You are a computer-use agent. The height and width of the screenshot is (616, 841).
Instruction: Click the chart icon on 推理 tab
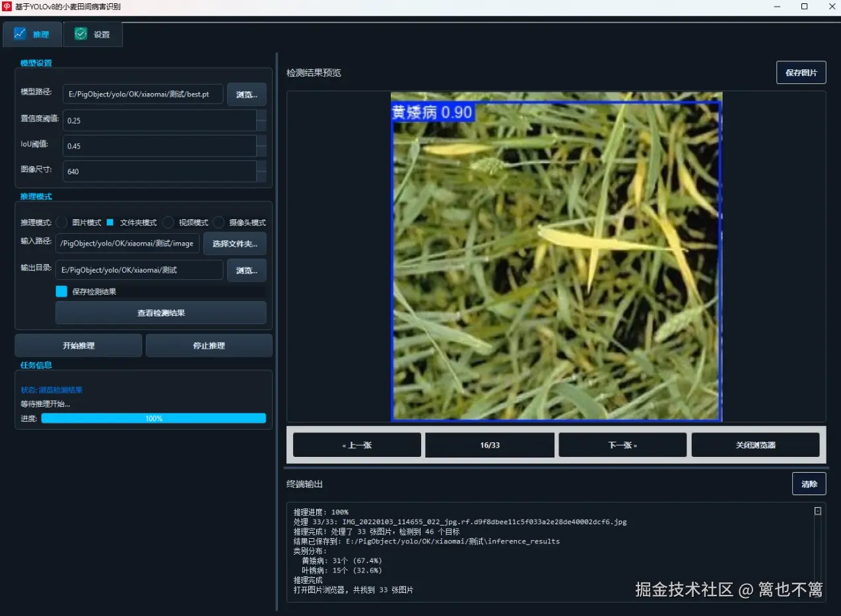click(20, 34)
